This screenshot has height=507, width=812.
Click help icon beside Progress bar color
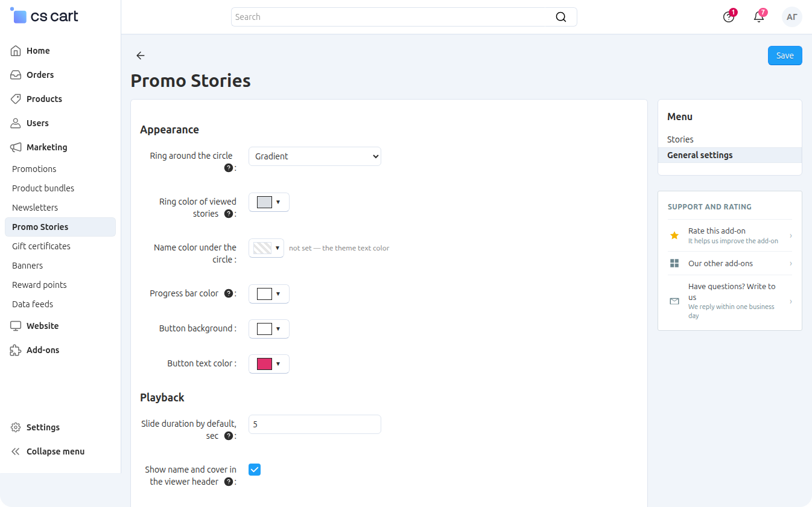pos(228,293)
